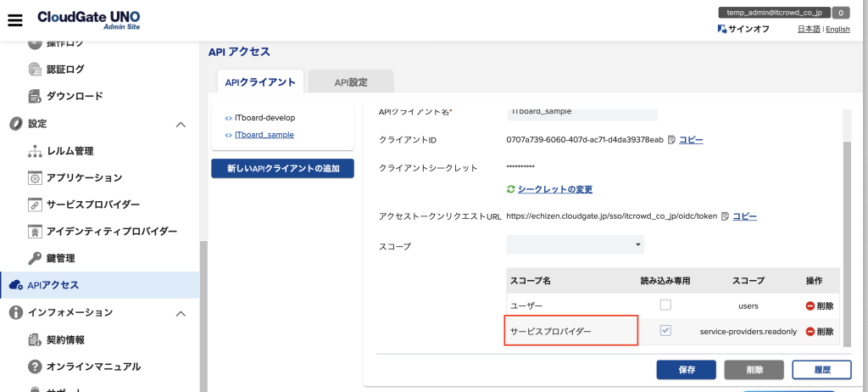Click the 保存 button
868x392 pixels.
click(x=687, y=370)
